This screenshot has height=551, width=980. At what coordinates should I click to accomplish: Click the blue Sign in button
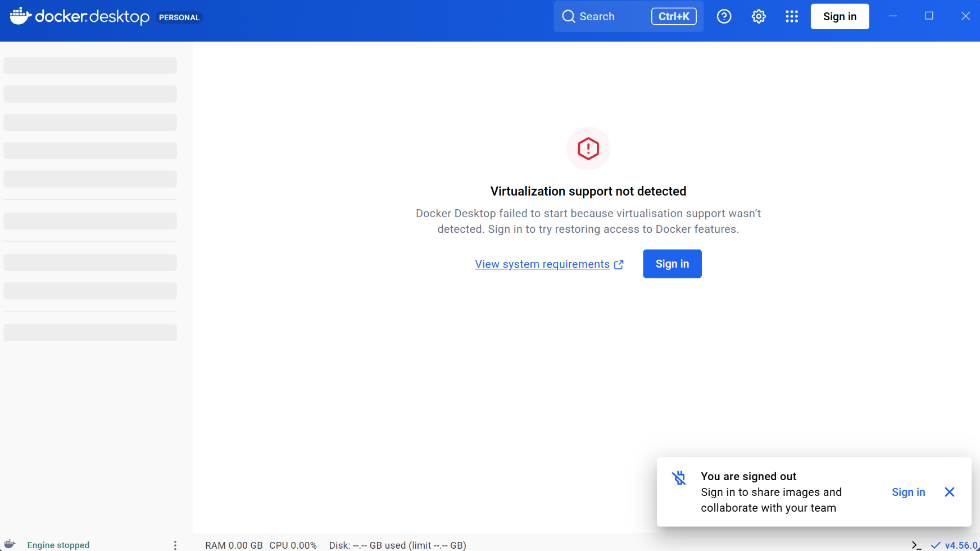point(672,264)
